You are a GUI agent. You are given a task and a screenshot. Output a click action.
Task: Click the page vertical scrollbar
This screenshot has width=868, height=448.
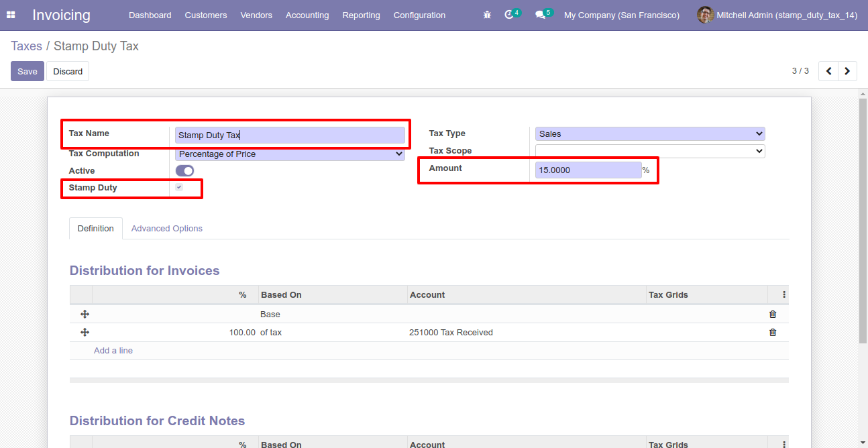(x=863, y=221)
